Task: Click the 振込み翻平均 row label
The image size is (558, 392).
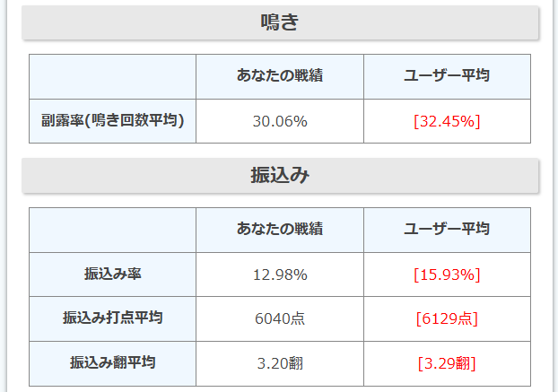Action: 112,362
